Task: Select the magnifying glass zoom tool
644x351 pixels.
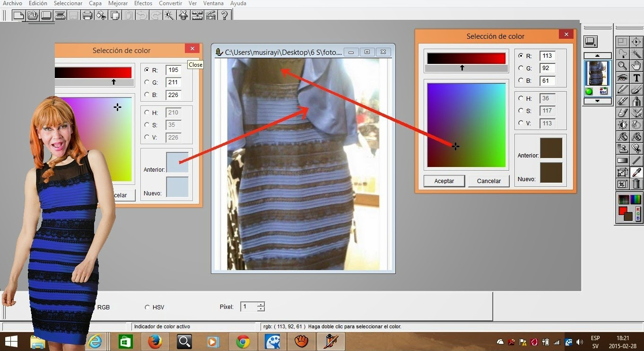Action: pos(623,66)
